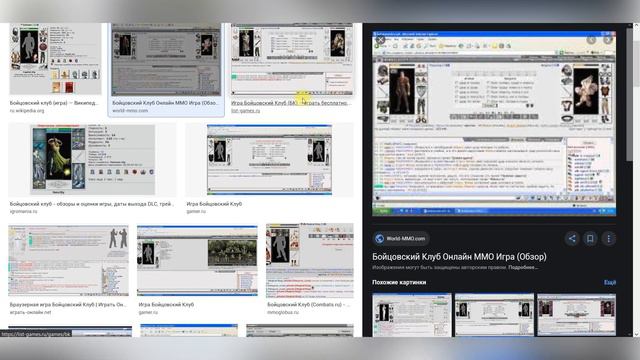Click the igromania.ru source text
The height and width of the screenshot is (360, 640).
(x=23, y=211)
